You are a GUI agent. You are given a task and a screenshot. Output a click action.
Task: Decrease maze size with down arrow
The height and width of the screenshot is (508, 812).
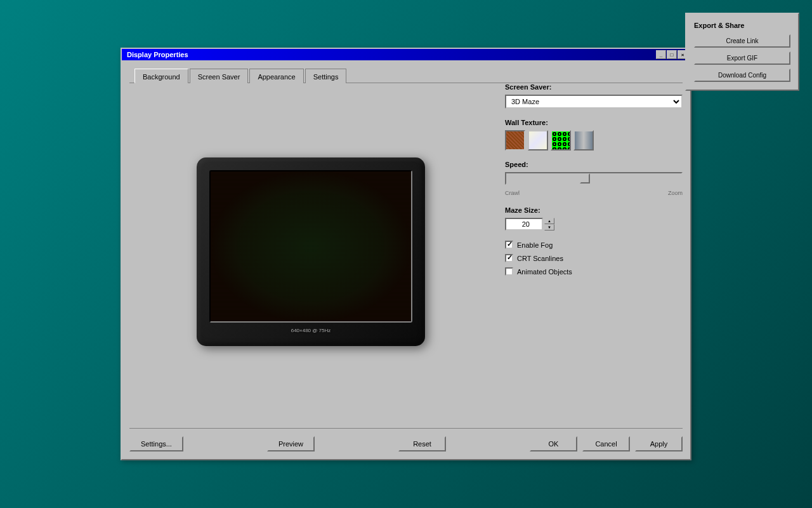pyautogui.click(x=549, y=227)
